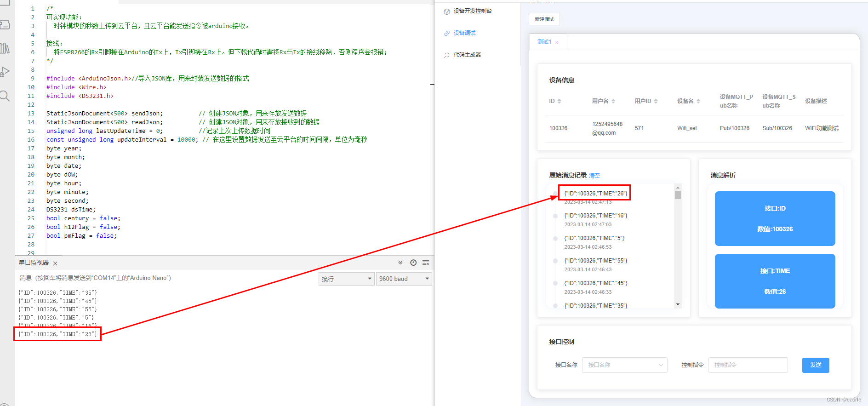Select the 接口:TIME parsed message card
The width and height of the screenshot is (868, 406).
tap(775, 281)
